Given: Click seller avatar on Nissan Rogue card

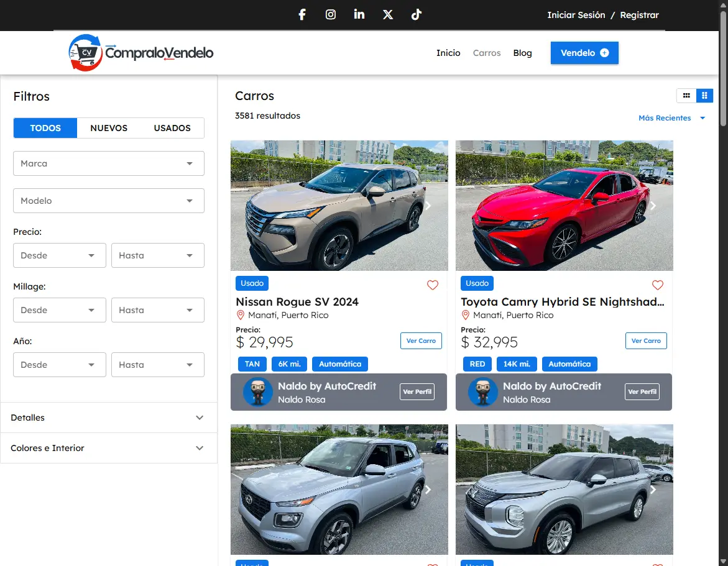Looking at the screenshot, I should point(257,392).
